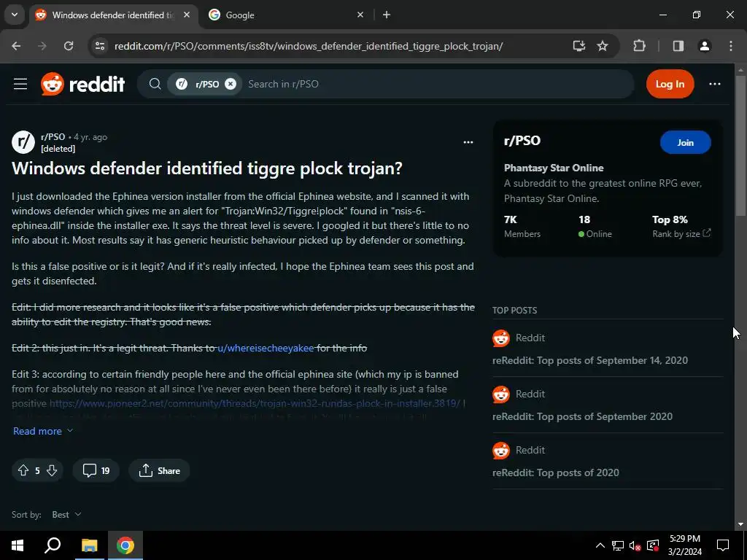Open File Explorer from taskbar
The image size is (747, 560).
(x=89, y=545)
